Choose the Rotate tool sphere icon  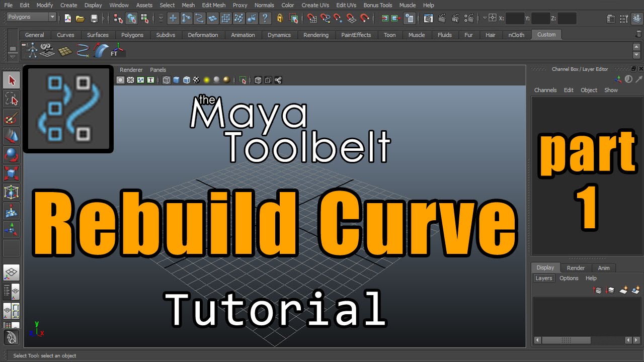(x=12, y=154)
